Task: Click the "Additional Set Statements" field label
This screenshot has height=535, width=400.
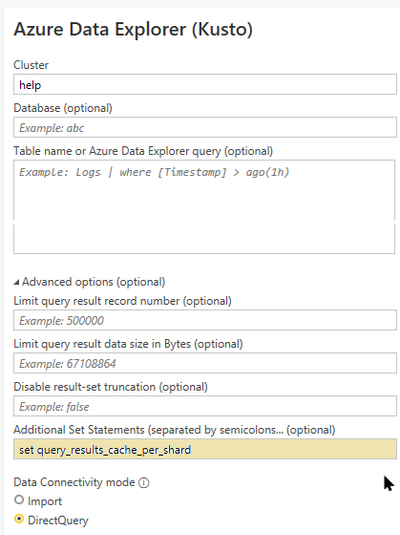Action: point(79,430)
